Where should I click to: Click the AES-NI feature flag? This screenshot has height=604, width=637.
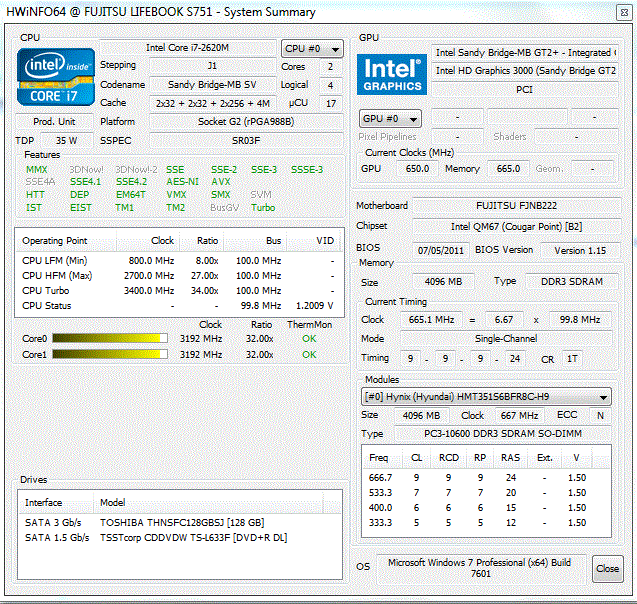[x=182, y=182]
